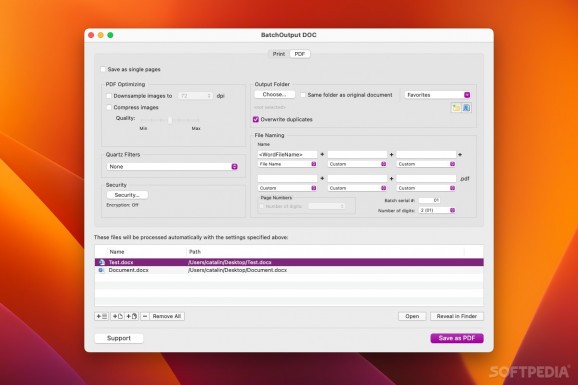Toggle Page Numbers Number of digits checkbox
The height and width of the screenshot is (385, 578).
pos(262,206)
